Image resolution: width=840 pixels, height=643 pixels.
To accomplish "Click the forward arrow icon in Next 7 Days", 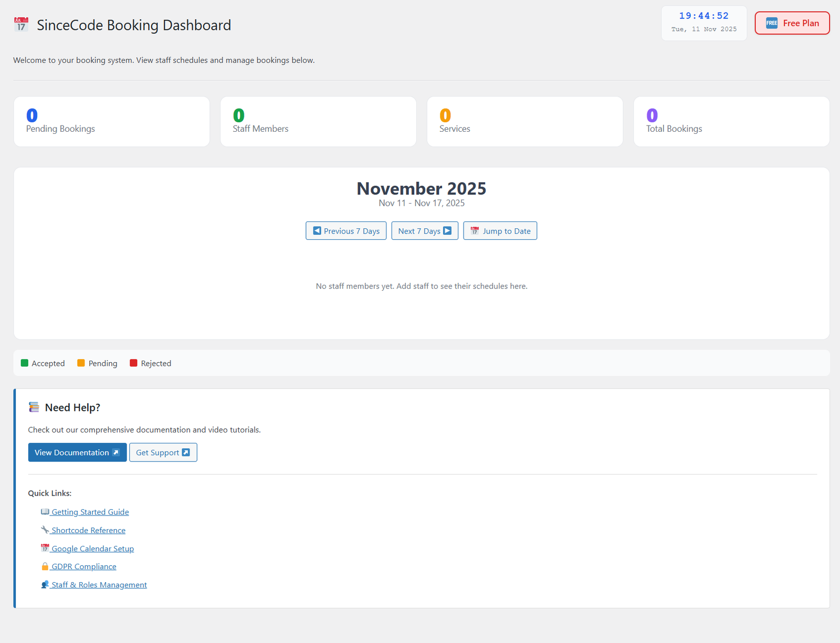I will pos(447,230).
